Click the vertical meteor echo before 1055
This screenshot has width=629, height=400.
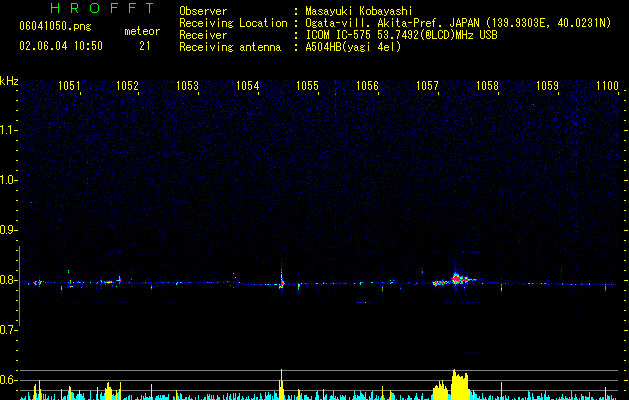[282, 279]
